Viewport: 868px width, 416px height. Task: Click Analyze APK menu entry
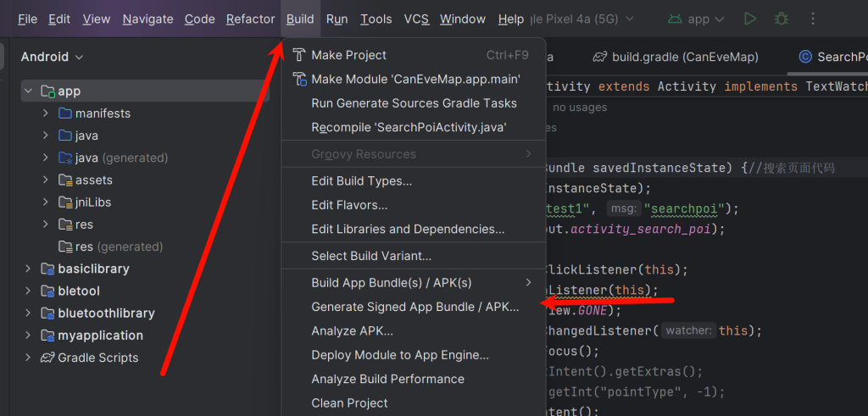pos(352,330)
